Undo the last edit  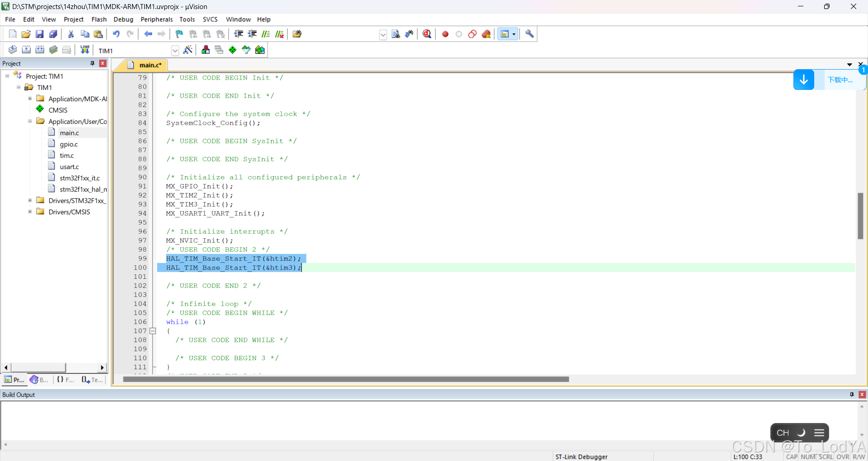click(x=116, y=34)
